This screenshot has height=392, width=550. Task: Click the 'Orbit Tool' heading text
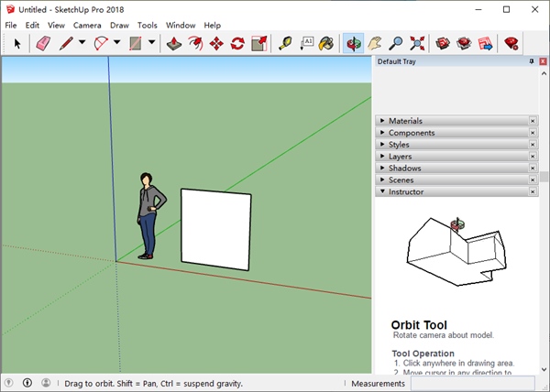(x=419, y=325)
